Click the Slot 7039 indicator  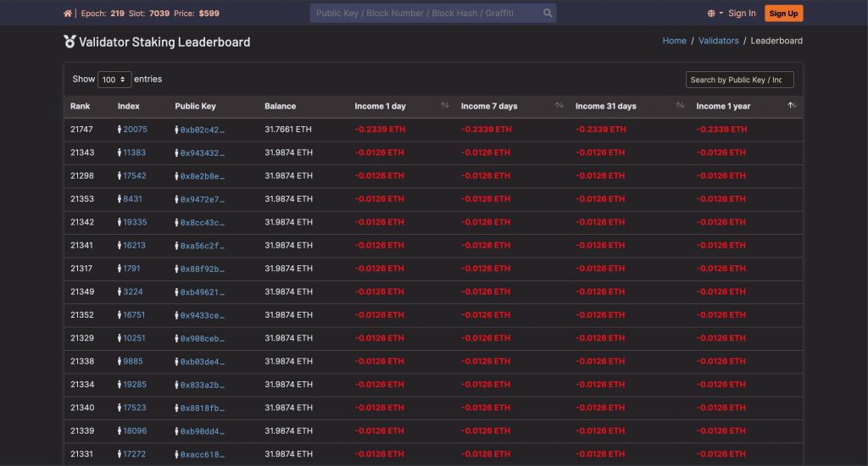tap(149, 14)
